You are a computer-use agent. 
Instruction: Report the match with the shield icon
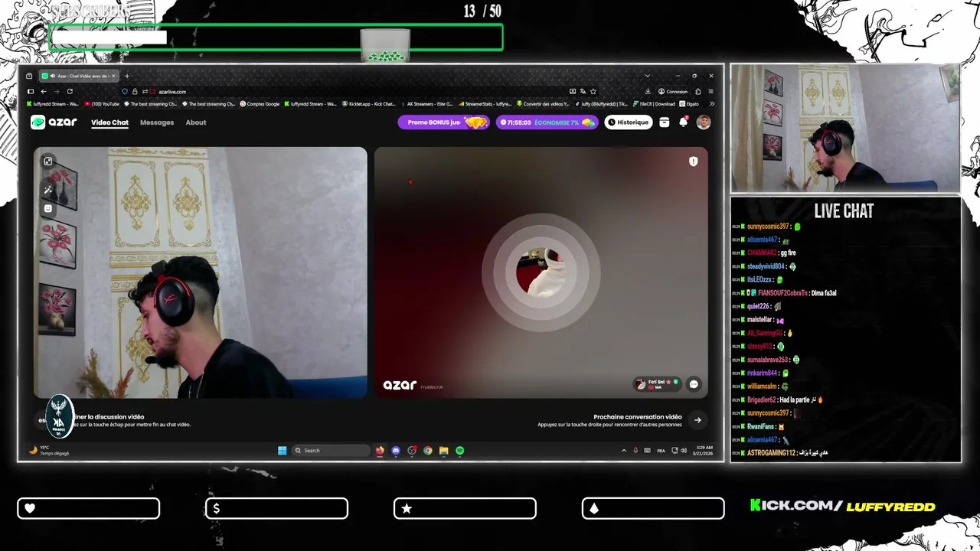click(693, 161)
